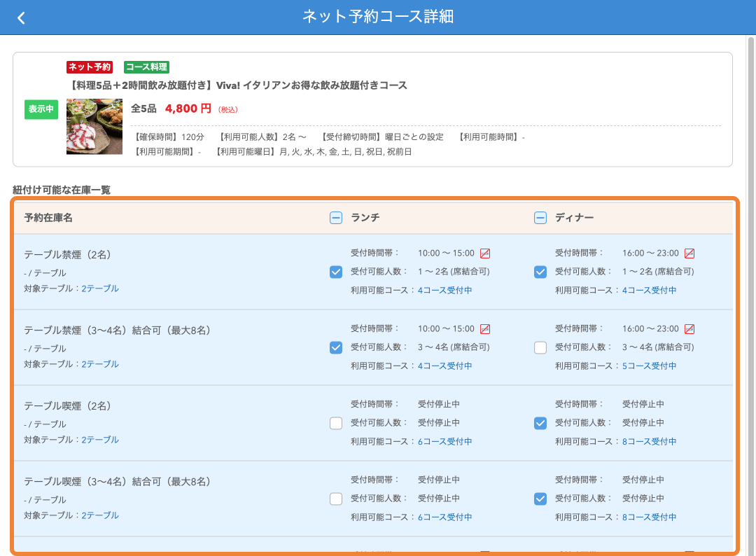The width and height of the screenshot is (756, 556).
Task: Click the ネット予約 red tag
Action: click(89, 67)
